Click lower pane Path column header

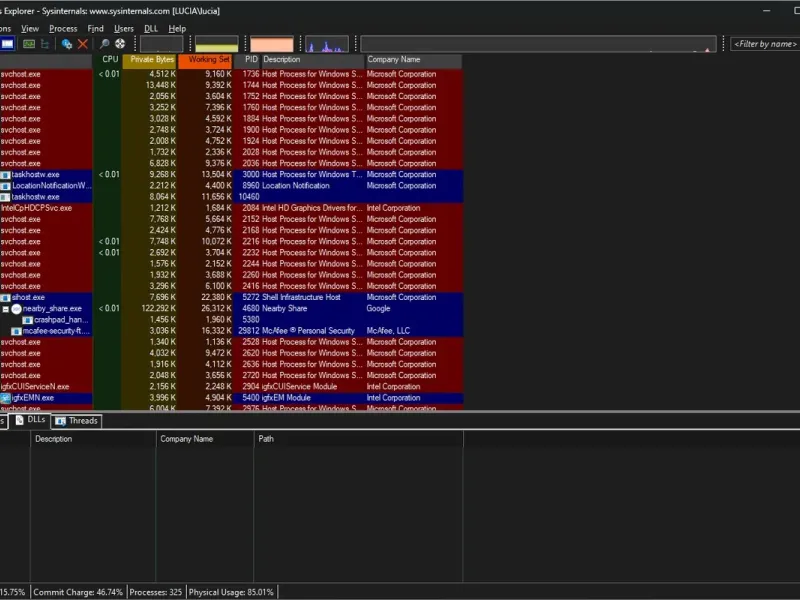[x=359, y=439]
